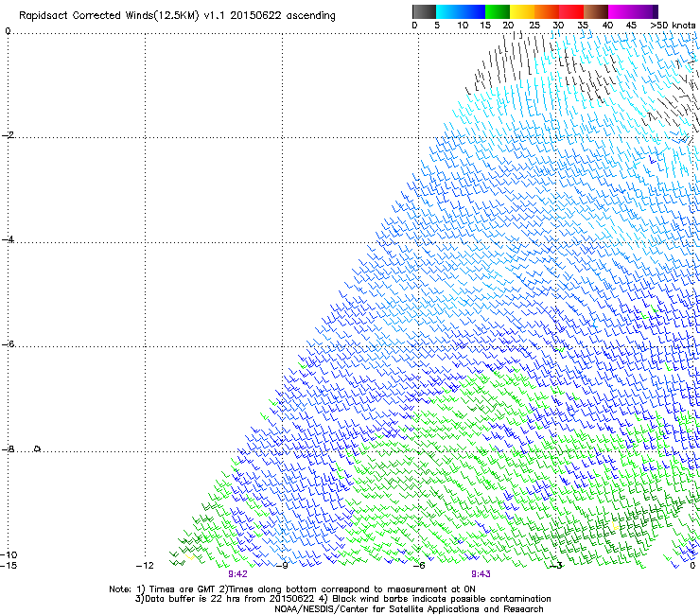Screen dimensions: 700x615
Task: Click the cyan 5-10 knots color band
Action: click(x=448, y=11)
